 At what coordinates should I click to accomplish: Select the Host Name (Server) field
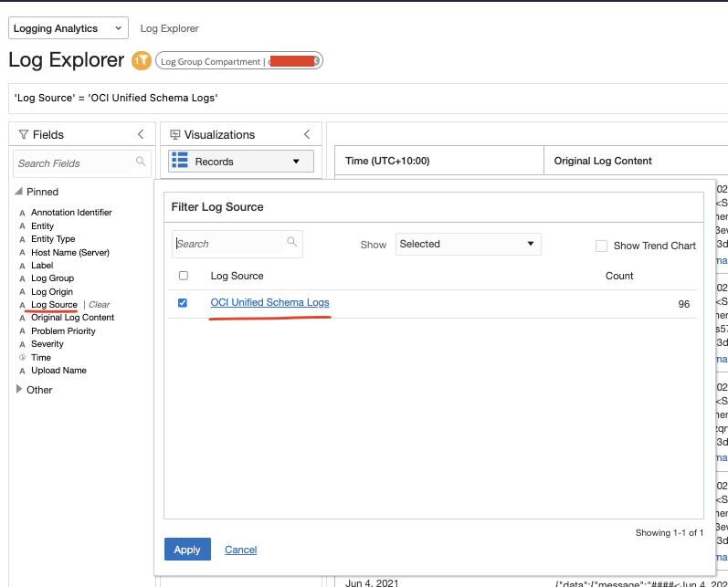(70, 253)
